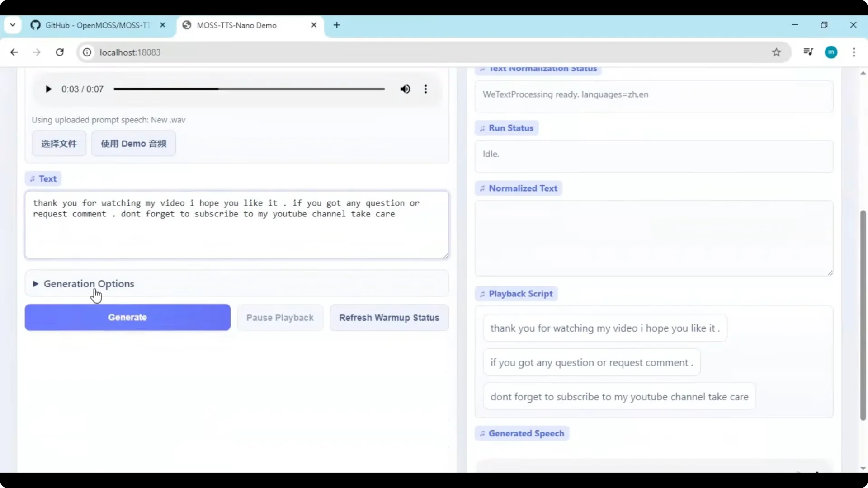This screenshot has width=868, height=488.
Task: Open audio player more options menu
Action: click(425, 89)
